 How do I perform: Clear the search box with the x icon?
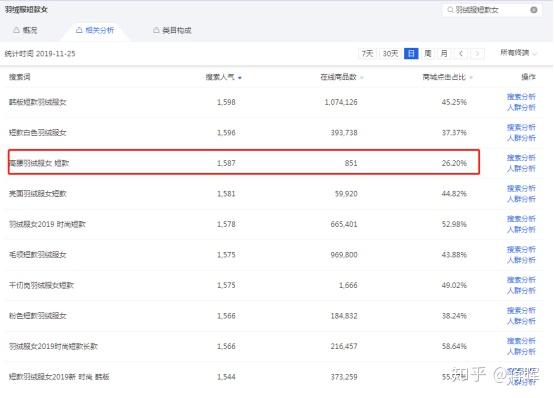coord(534,10)
